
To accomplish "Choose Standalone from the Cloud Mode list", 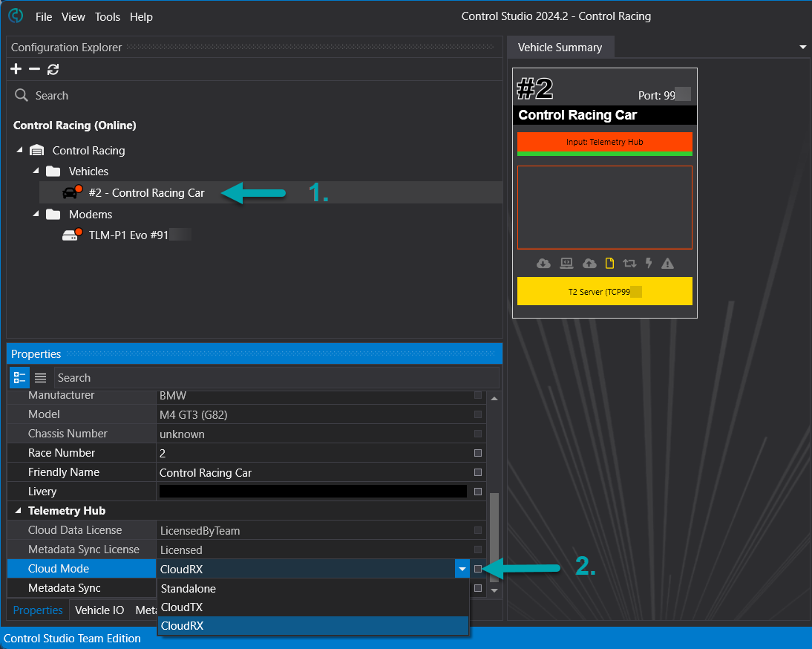I will pyautogui.click(x=312, y=588).
